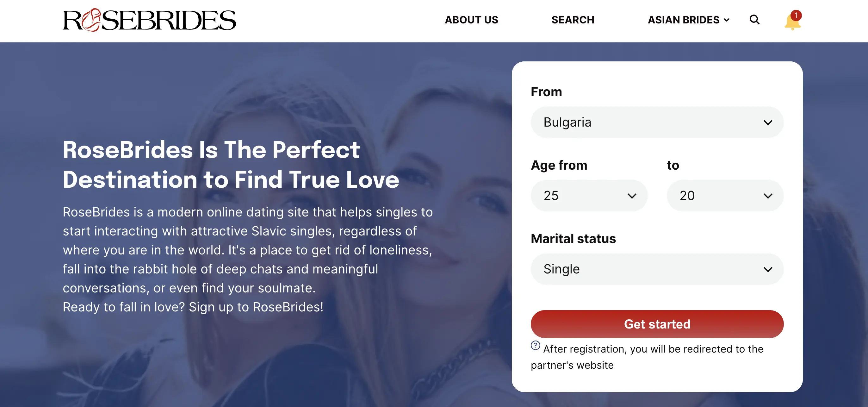Click the magnifying glass search icon
The height and width of the screenshot is (407, 868).
click(754, 20)
